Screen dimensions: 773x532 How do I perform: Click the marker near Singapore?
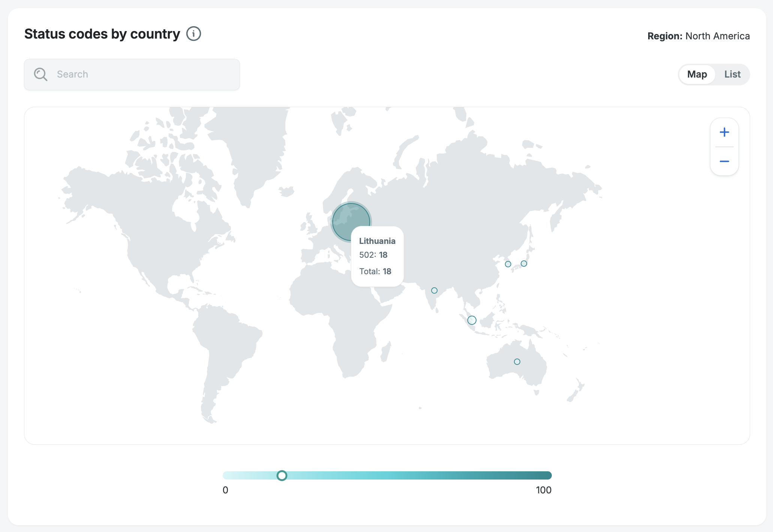click(x=472, y=320)
